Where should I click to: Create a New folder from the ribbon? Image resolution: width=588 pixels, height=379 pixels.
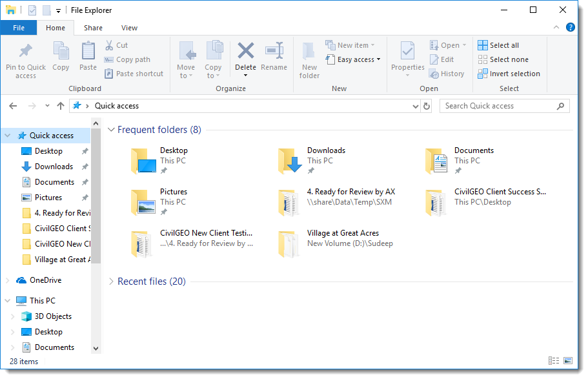click(309, 59)
